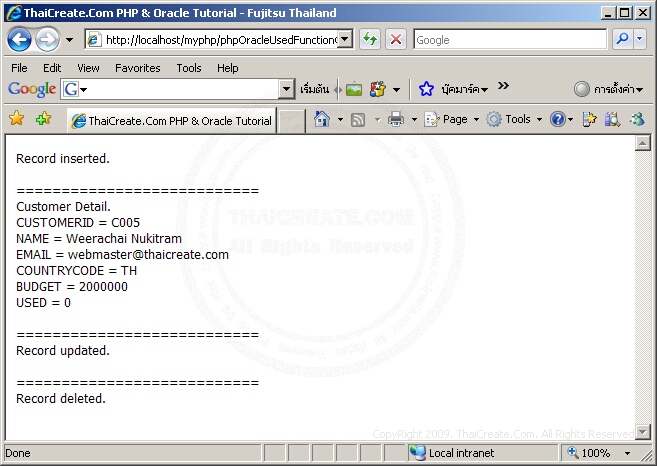Click the Add to Favorites green plus star
This screenshot has height=466, width=657.
click(x=44, y=119)
